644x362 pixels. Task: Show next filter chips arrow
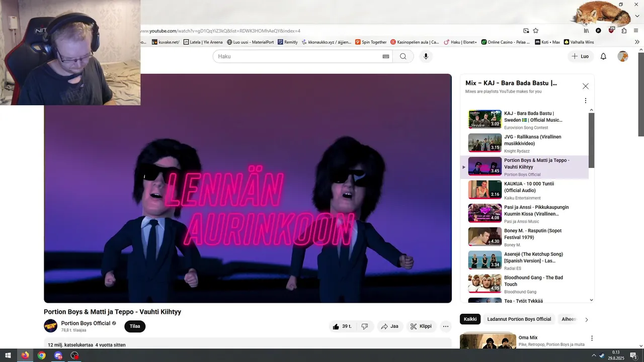(x=586, y=319)
